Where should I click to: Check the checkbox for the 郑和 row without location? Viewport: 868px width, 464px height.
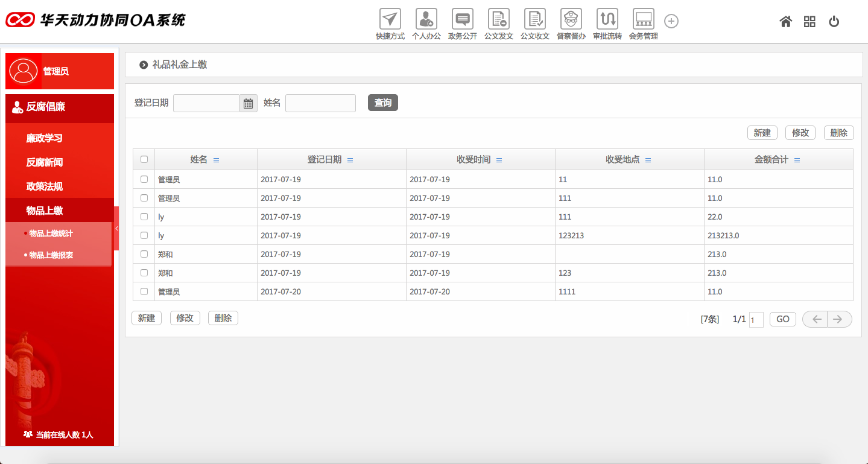pyautogui.click(x=144, y=254)
